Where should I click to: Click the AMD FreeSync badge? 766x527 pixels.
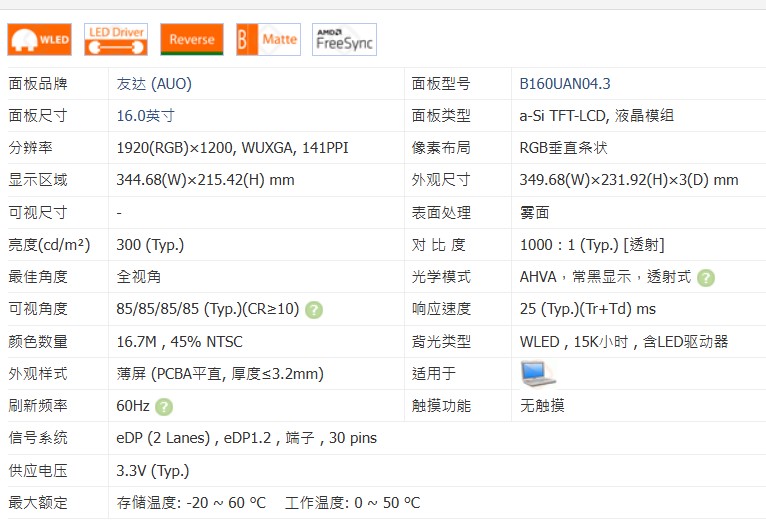344,40
